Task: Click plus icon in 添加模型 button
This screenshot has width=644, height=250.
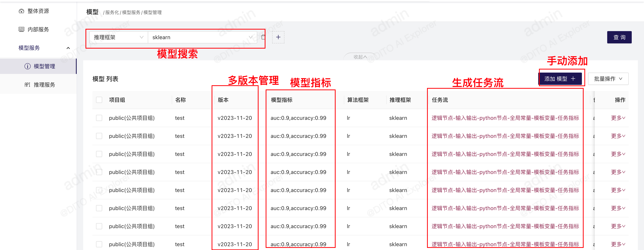Action: (x=573, y=79)
